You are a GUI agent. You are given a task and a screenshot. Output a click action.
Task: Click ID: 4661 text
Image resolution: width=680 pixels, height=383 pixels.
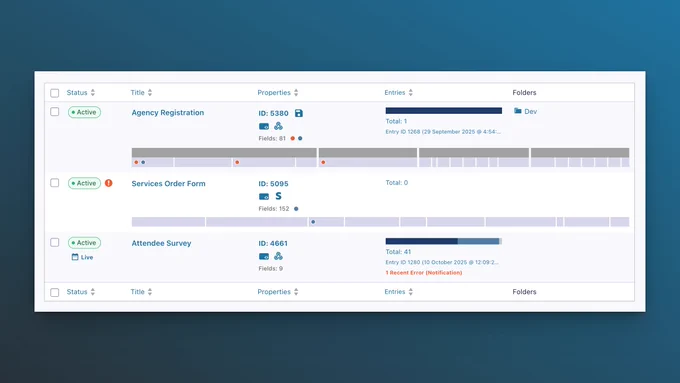click(273, 243)
